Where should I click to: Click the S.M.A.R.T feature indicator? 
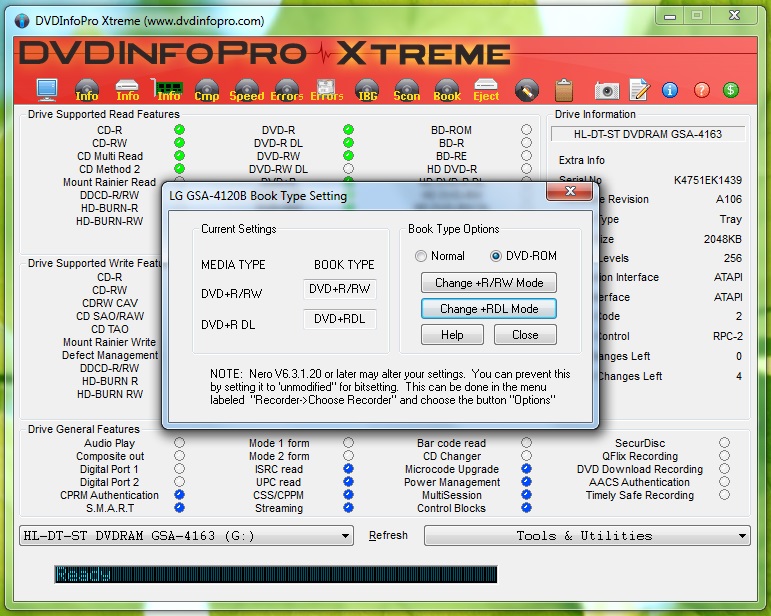point(179,507)
